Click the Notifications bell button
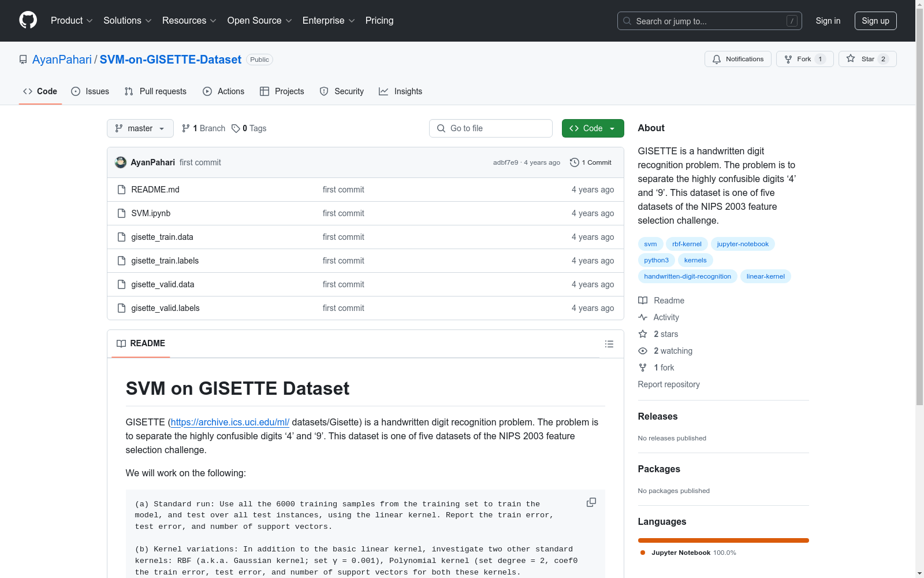This screenshot has width=924, height=578. 737,59
